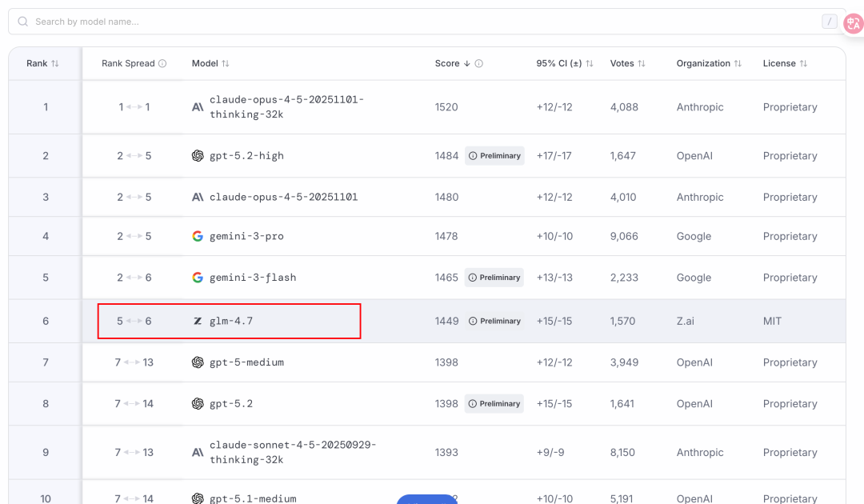The image size is (864, 504).
Task: Click Anthropic logo beside claude-sonnet-4-5-20250929-thinking-32k
Action: 198,452
